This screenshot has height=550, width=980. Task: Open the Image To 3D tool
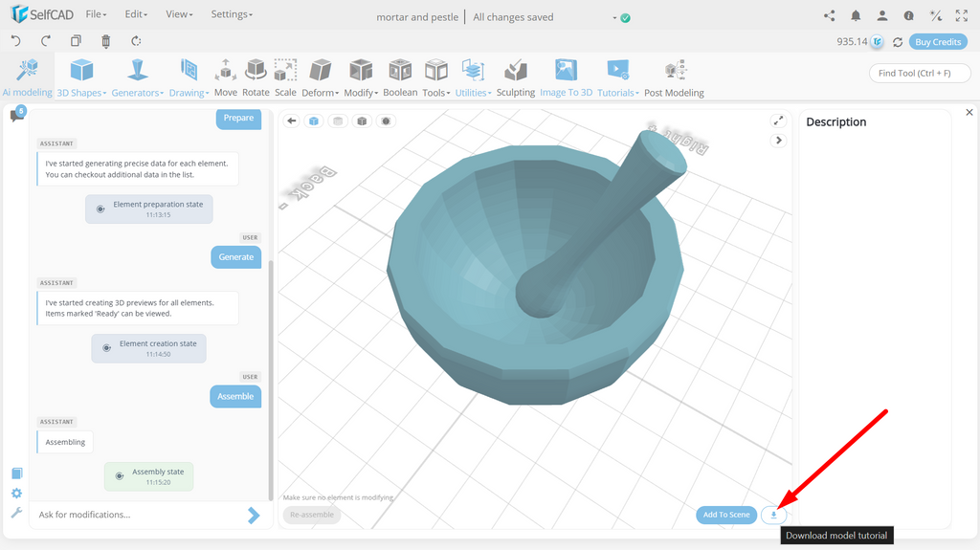[566, 77]
